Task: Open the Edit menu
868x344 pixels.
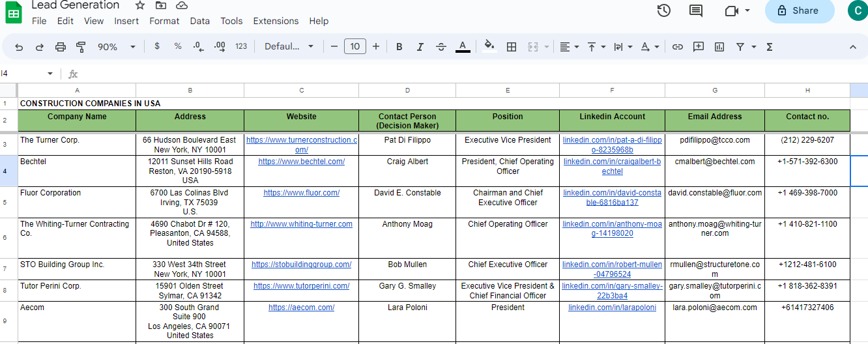Action: click(65, 21)
